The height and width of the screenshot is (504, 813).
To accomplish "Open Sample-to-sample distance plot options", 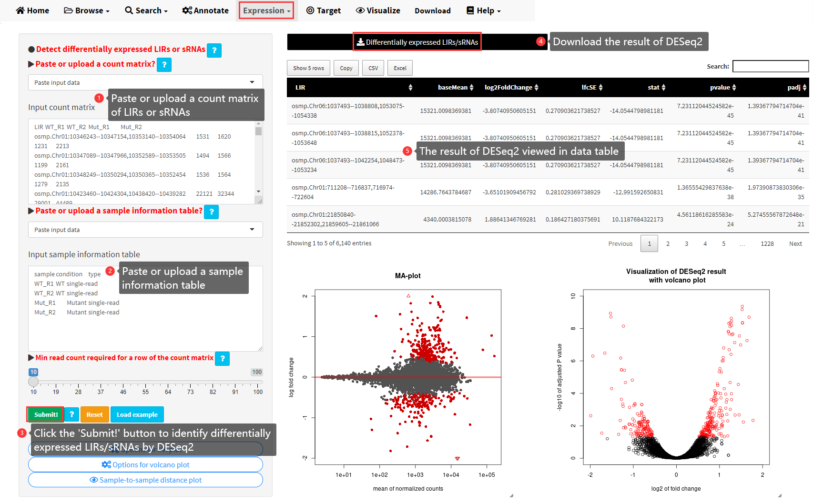I will tap(145, 480).
